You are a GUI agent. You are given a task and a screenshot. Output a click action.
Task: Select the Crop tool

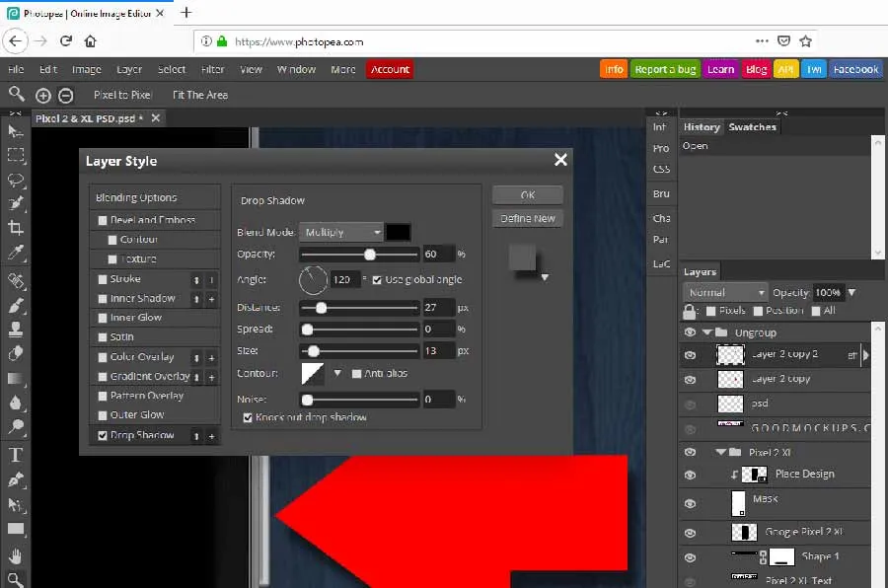click(15, 228)
